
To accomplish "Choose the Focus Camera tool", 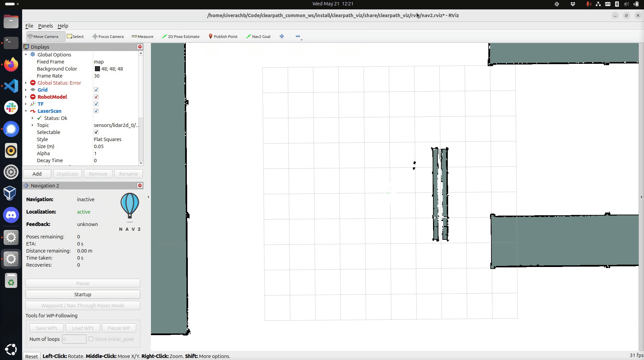I will point(108,37).
